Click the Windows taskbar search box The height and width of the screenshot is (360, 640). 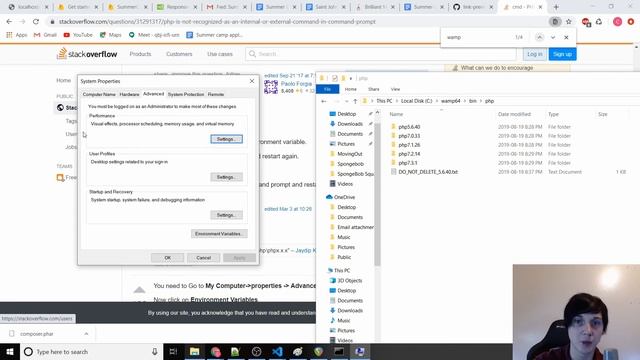click(x=90, y=351)
